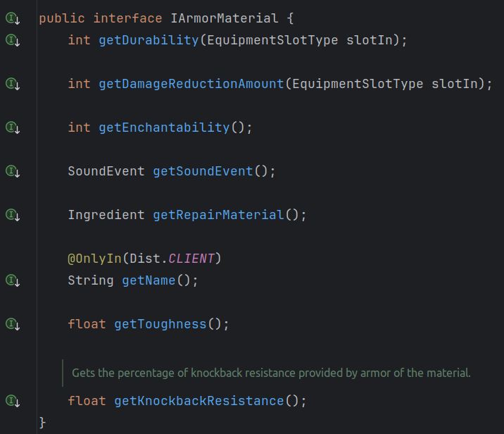Place cursor at the closing brace
Image resolution: width=504 pixels, height=434 pixels.
pos(43,422)
